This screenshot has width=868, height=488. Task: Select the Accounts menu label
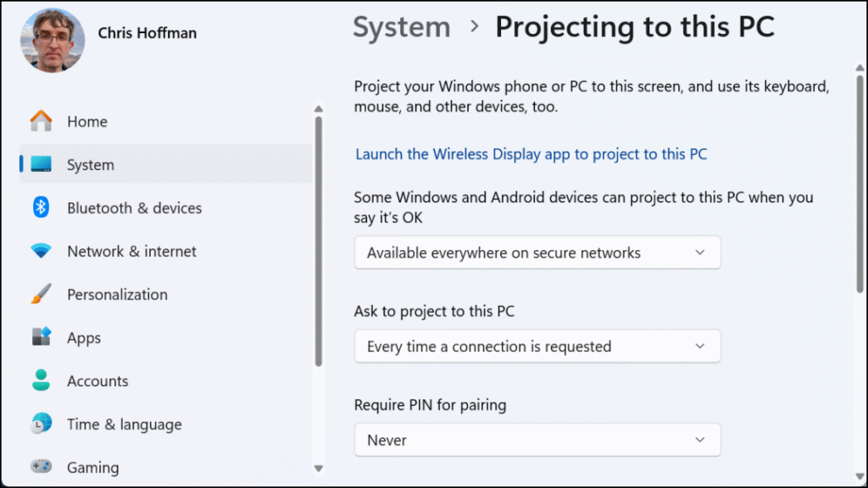(97, 381)
